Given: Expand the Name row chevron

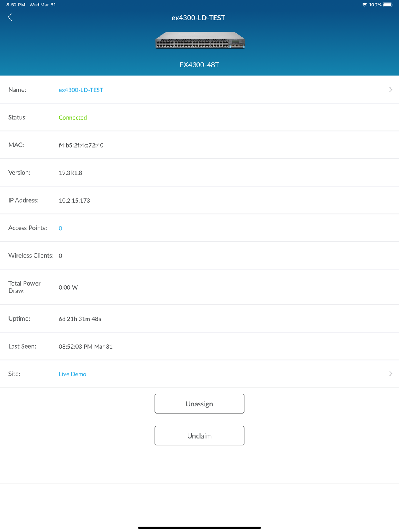Looking at the screenshot, I should pyautogui.click(x=391, y=90).
